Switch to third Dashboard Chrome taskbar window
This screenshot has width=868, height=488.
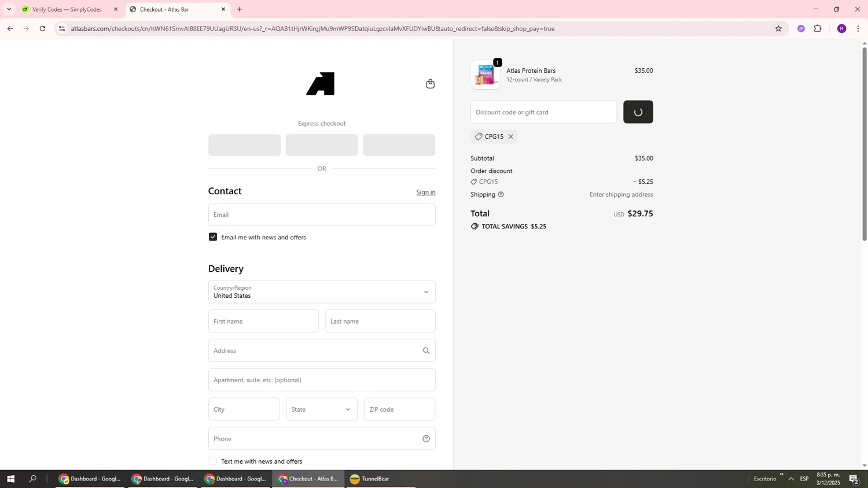tap(236, 479)
